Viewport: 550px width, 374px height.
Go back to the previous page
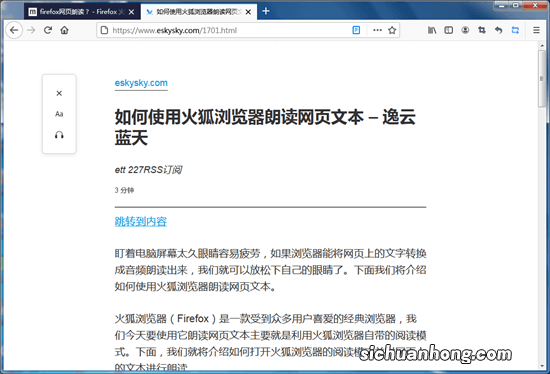pos(14,31)
